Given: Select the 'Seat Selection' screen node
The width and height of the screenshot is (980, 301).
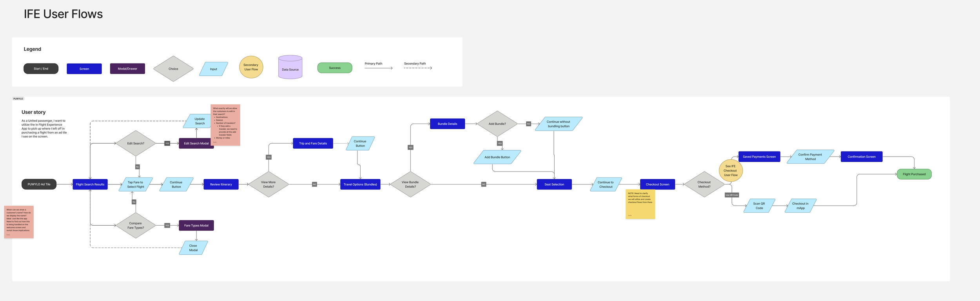Looking at the screenshot, I should click(x=554, y=184).
